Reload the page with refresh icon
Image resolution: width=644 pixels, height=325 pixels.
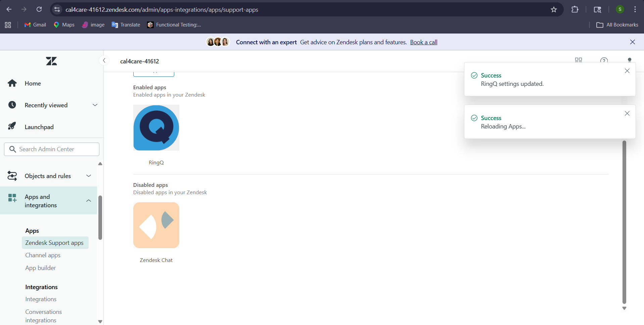coord(39,9)
